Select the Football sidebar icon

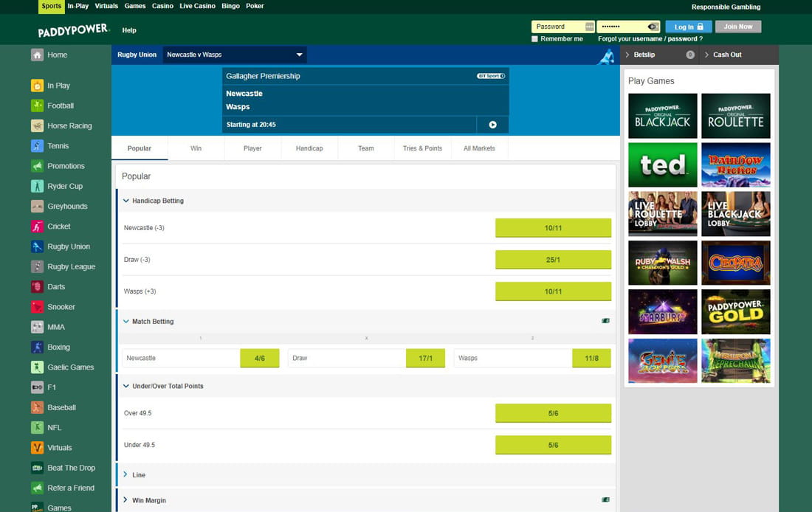click(x=38, y=105)
